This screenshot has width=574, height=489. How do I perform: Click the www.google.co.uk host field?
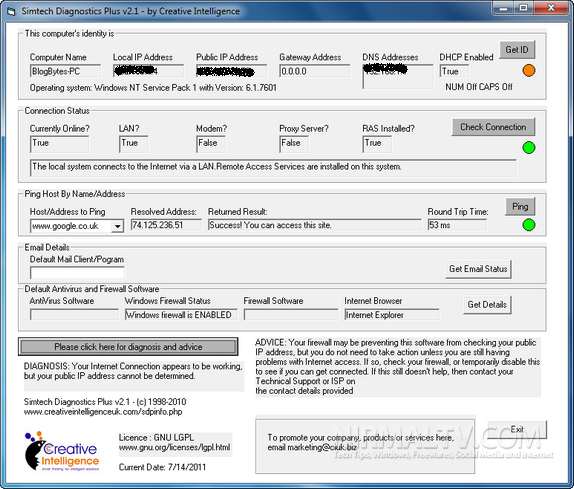tap(71, 226)
